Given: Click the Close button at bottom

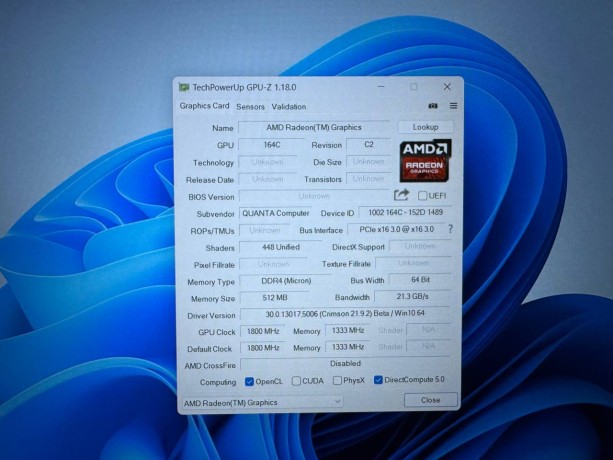Looking at the screenshot, I should coord(430,400).
